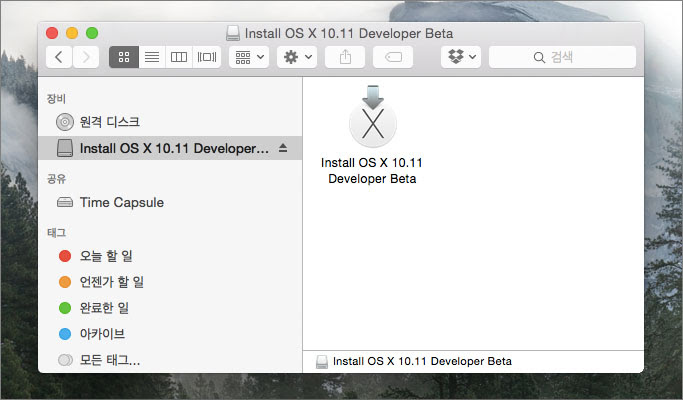Select the orange 언젠가 할 일 tag
683x400 pixels.
pyautogui.click(x=170, y=282)
